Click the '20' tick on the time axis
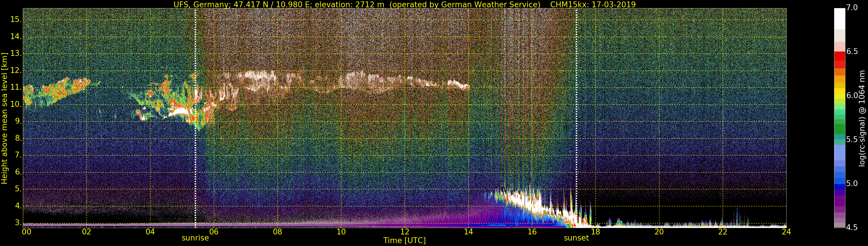Screen dimensions: 868x246 click(659, 232)
